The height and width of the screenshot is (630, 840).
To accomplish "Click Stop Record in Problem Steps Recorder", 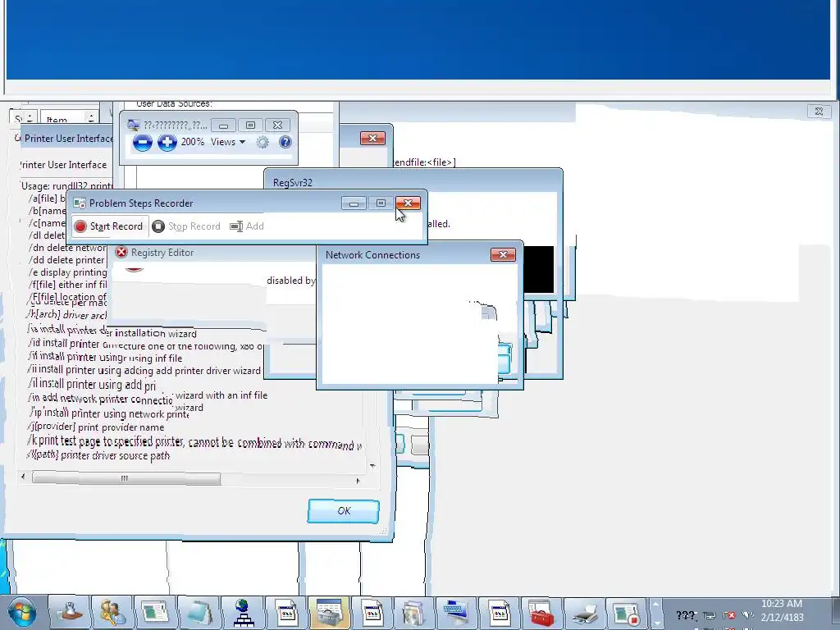I will [186, 226].
